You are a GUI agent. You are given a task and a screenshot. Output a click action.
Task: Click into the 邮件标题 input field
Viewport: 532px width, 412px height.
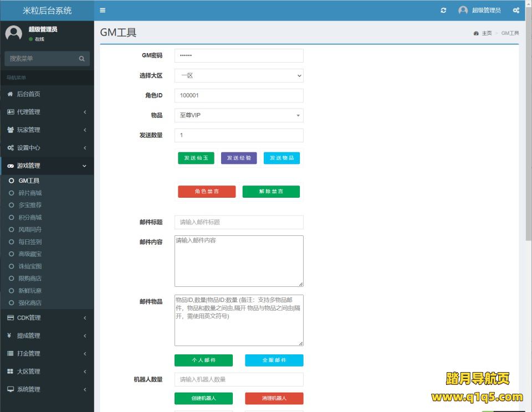pos(239,222)
